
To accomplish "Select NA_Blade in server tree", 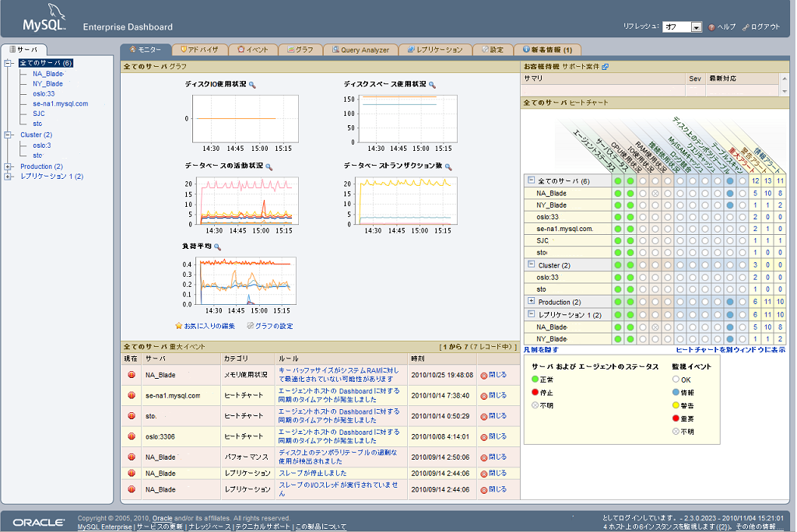I will click(47, 74).
